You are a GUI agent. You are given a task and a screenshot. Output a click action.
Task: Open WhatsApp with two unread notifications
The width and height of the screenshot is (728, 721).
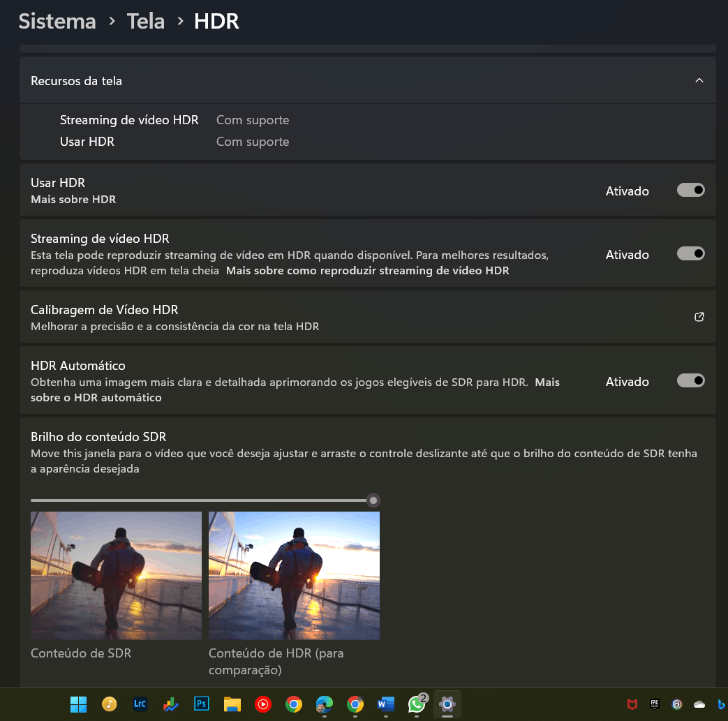[x=417, y=704]
